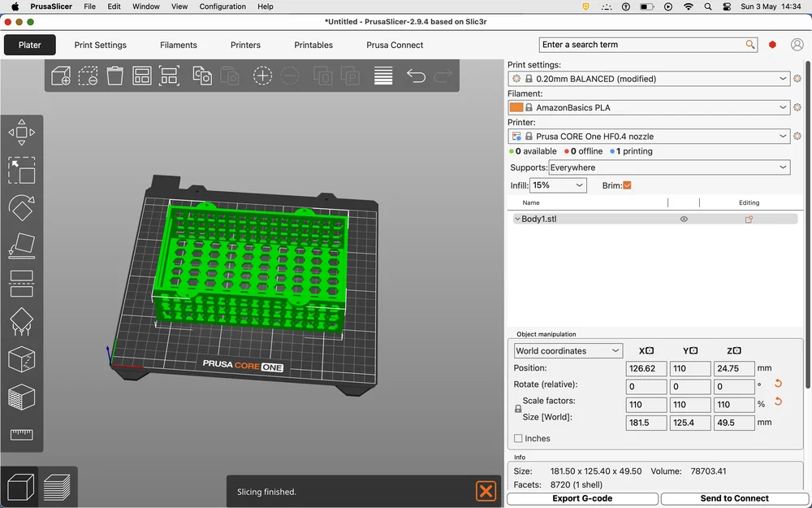
Task: Open the Filament preset dropdown
Action: 649,108
